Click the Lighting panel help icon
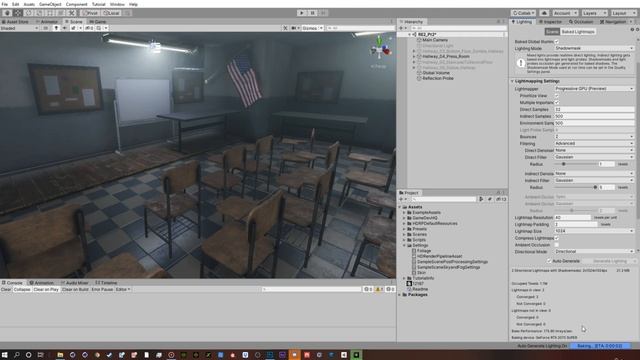Viewport: 640px width, 360px height. coord(632,30)
